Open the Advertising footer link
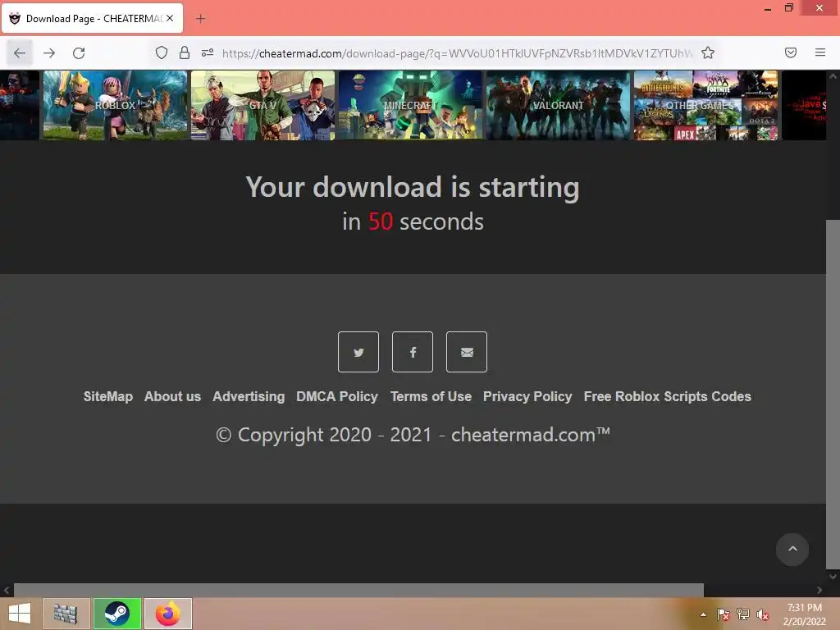This screenshot has height=630, width=840. (249, 396)
